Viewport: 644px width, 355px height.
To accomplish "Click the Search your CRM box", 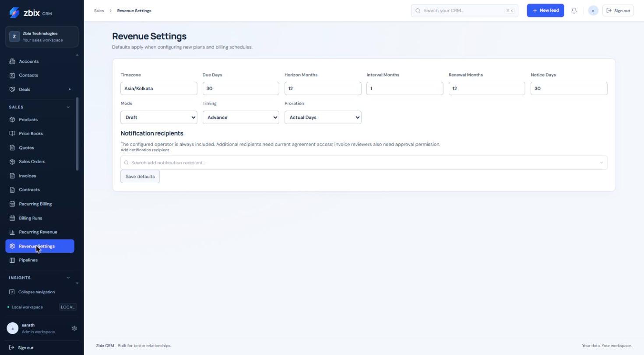I will pyautogui.click(x=465, y=10).
